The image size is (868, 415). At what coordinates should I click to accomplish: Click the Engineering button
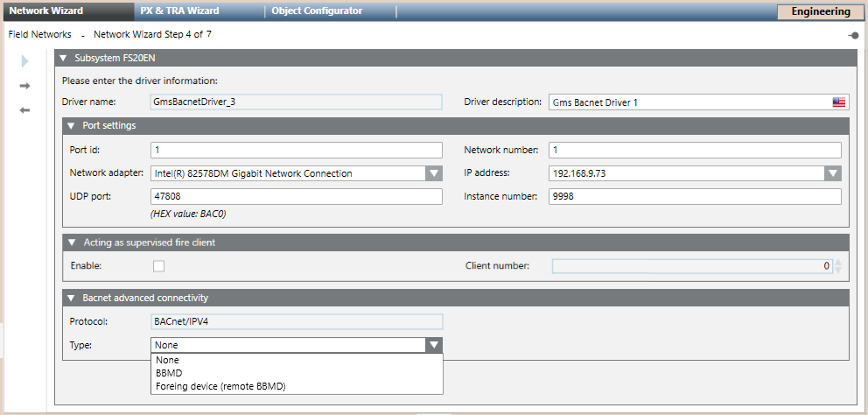[x=820, y=11]
